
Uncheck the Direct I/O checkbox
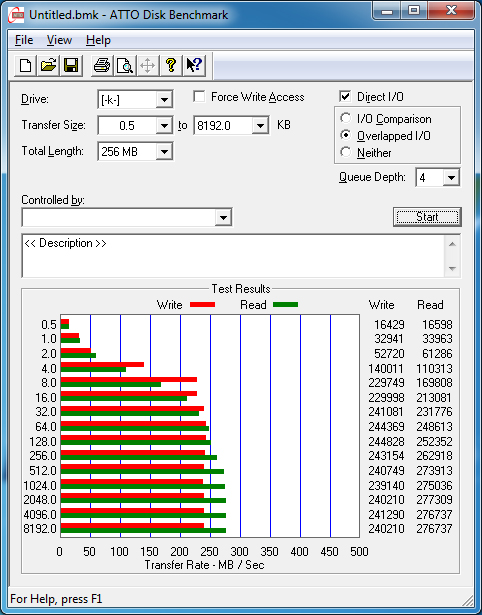coord(345,96)
